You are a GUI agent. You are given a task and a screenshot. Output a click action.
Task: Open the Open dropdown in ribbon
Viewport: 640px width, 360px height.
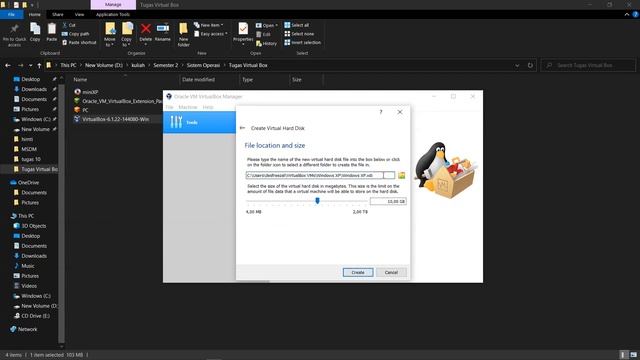pos(267,25)
